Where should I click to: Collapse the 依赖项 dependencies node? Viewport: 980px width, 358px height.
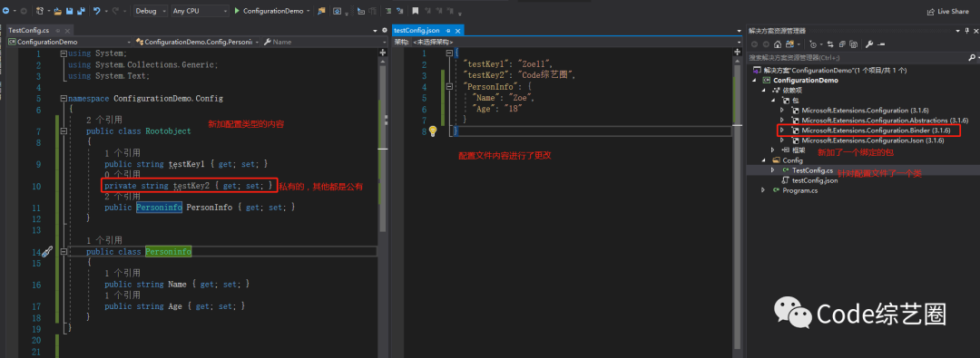pyautogui.click(x=764, y=90)
